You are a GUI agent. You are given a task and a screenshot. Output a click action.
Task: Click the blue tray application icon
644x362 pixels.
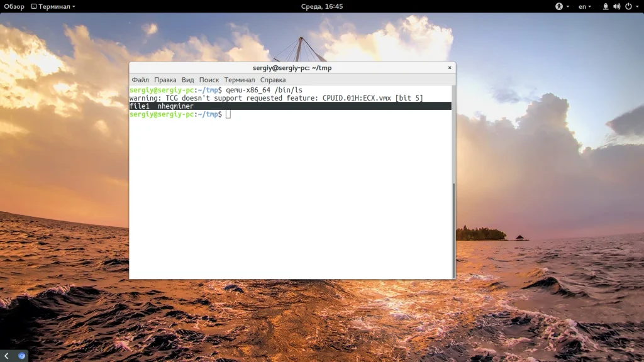[x=22, y=356]
